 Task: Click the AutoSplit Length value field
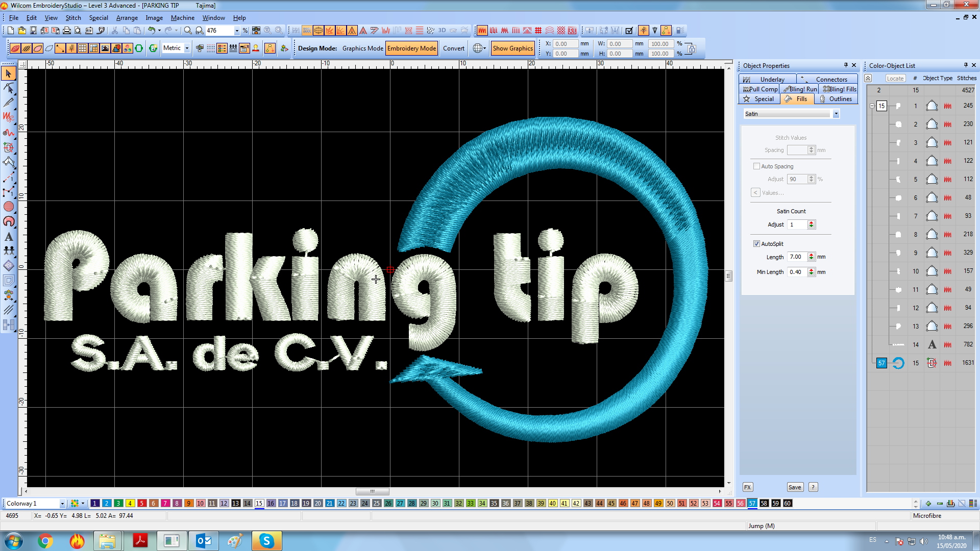pyautogui.click(x=796, y=257)
